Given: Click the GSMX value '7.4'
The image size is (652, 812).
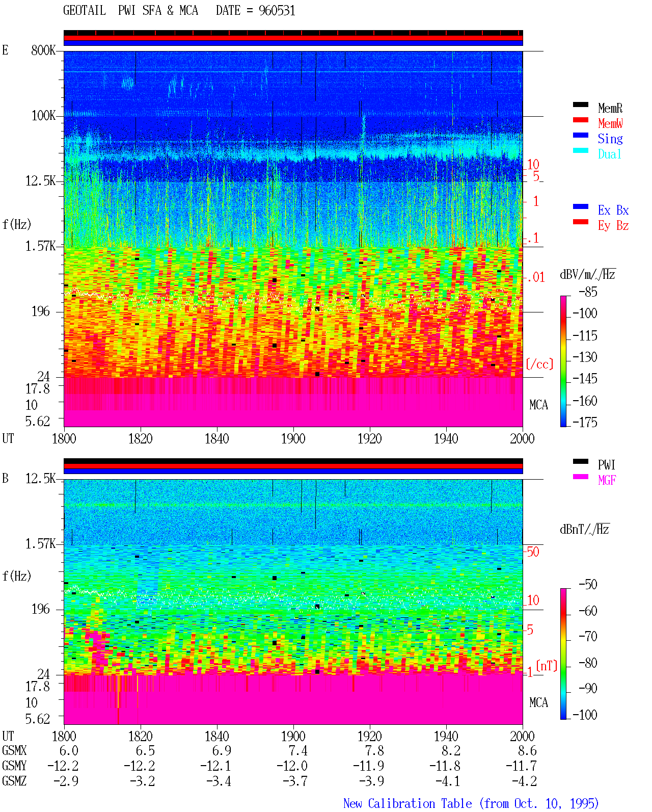Looking at the screenshot, I should [x=298, y=751].
